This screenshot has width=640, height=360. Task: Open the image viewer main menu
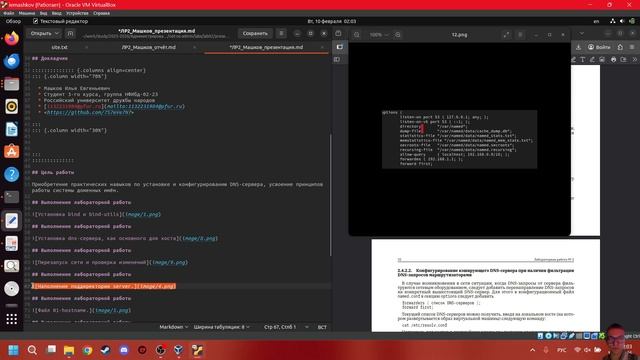point(520,35)
